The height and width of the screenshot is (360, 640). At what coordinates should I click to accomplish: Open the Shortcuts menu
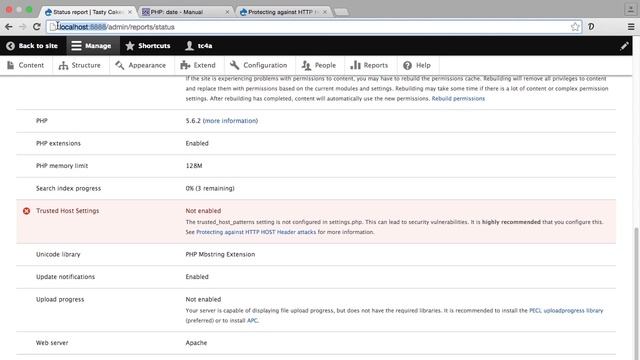(x=148, y=46)
